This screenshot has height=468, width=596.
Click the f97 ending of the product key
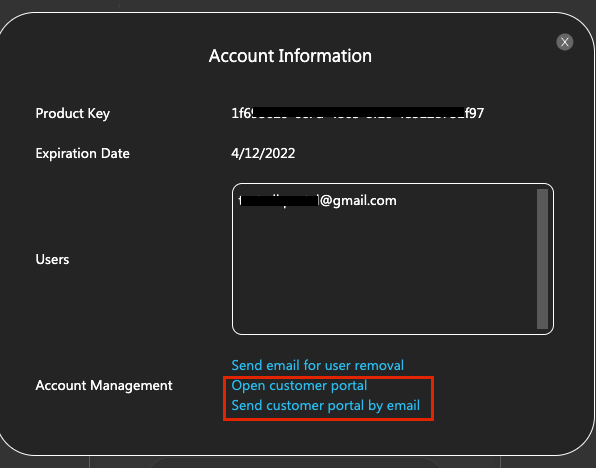474,113
